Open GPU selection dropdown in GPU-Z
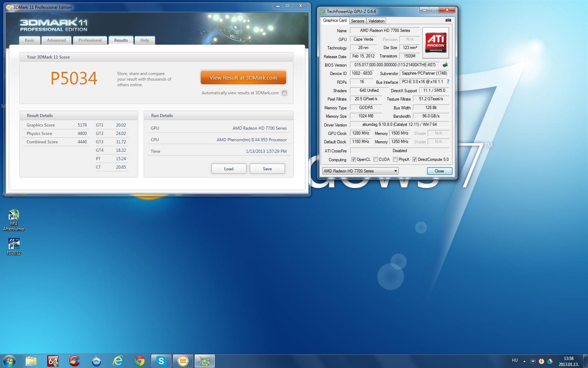This screenshot has width=588, height=368. coord(360,171)
